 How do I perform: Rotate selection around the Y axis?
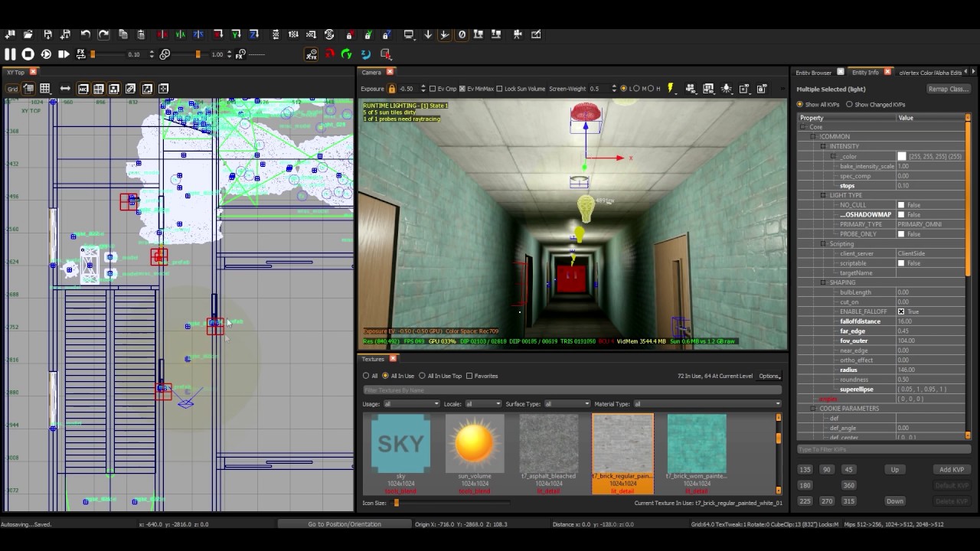[237, 34]
